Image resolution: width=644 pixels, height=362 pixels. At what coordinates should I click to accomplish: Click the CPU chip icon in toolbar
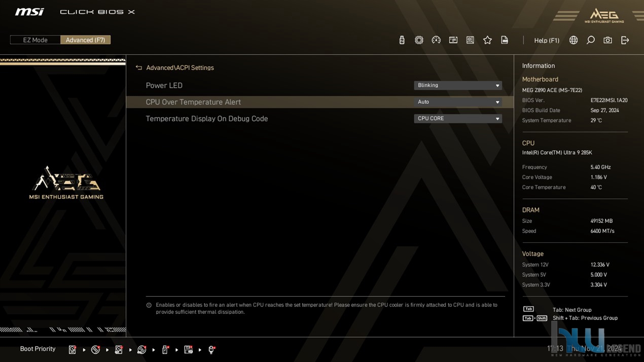pos(419,40)
